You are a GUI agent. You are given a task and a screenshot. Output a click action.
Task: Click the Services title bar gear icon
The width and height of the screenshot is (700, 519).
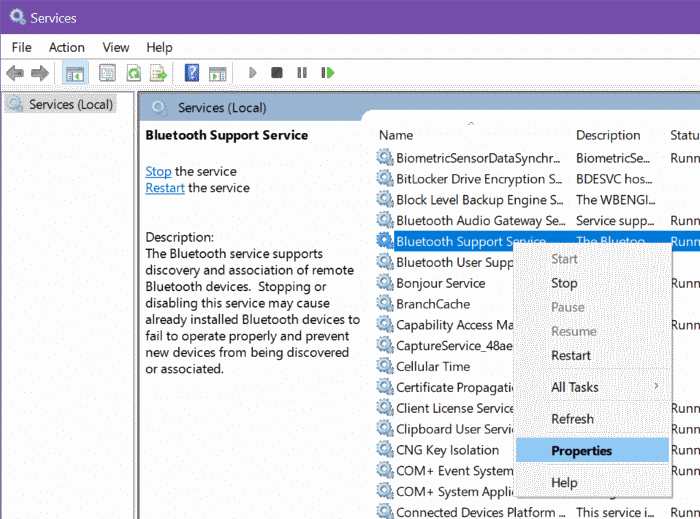point(17,17)
